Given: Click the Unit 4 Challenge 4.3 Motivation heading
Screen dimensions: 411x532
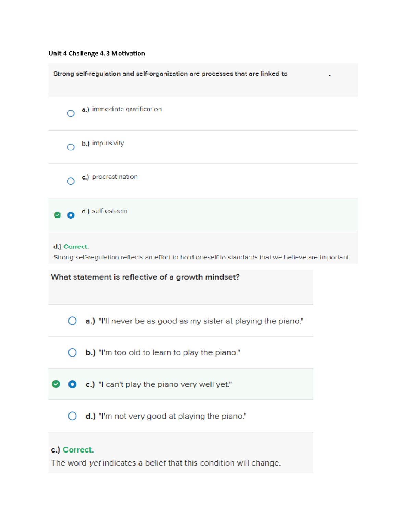Looking at the screenshot, I should [97, 53].
